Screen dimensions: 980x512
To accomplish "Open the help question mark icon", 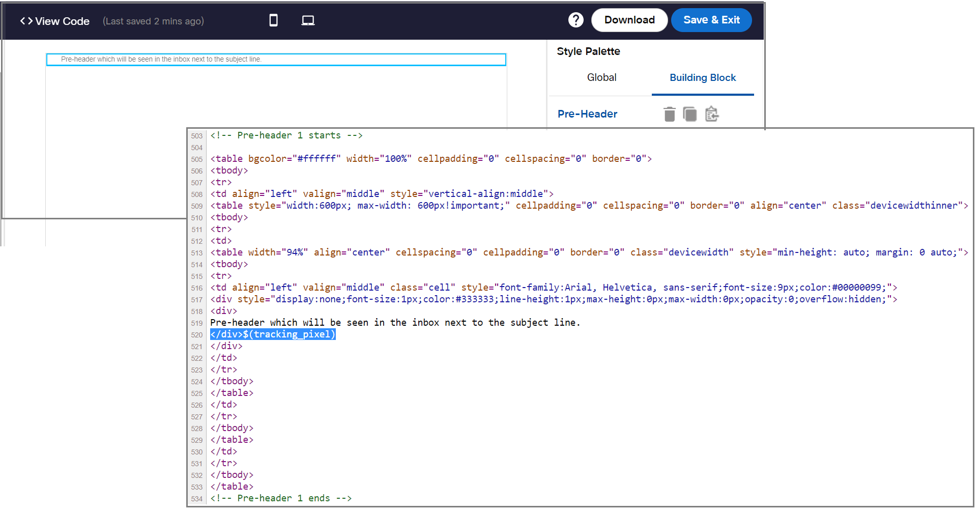I will click(575, 20).
